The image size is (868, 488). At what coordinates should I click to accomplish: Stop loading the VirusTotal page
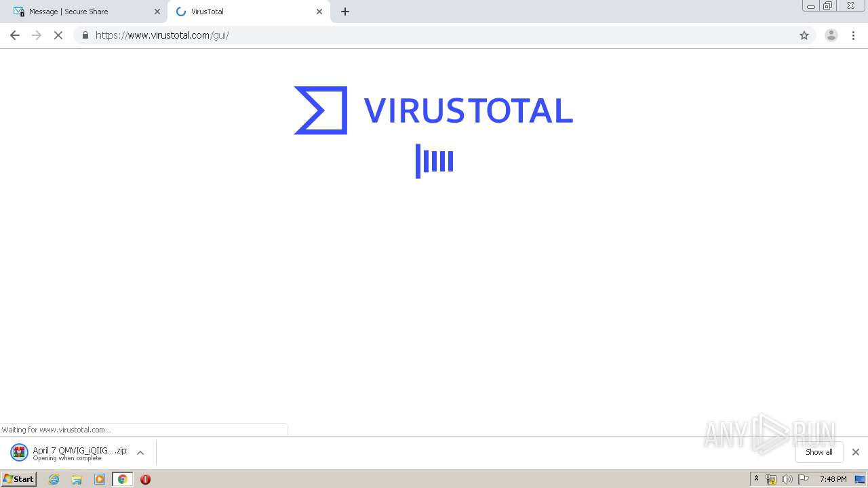pyautogui.click(x=58, y=35)
